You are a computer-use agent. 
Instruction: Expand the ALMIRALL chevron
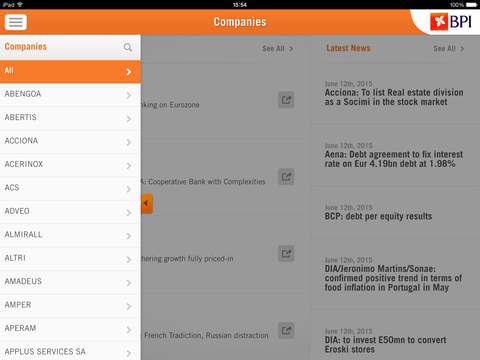tap(129, 236)
